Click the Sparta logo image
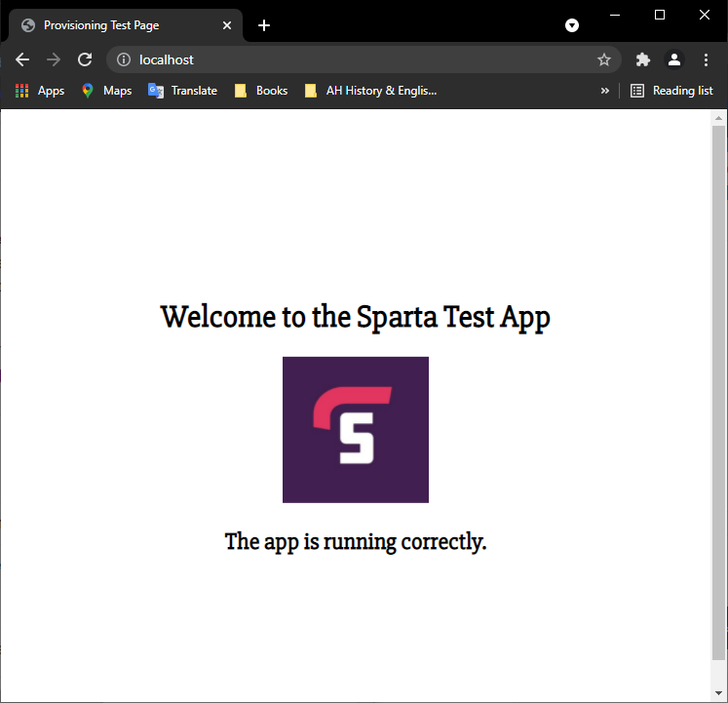728x703 pixels. pyautogui.click(x=356, y=430)
